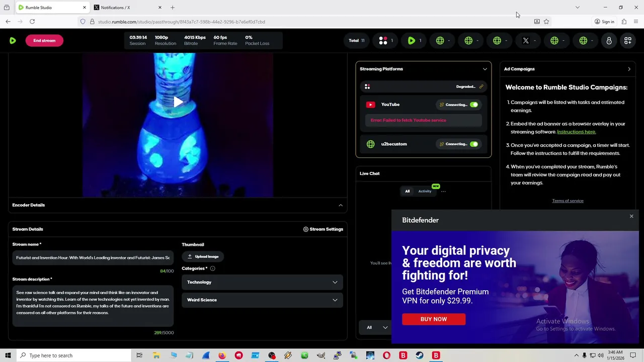
Task: Play the stream preview video
Action: 178,102
